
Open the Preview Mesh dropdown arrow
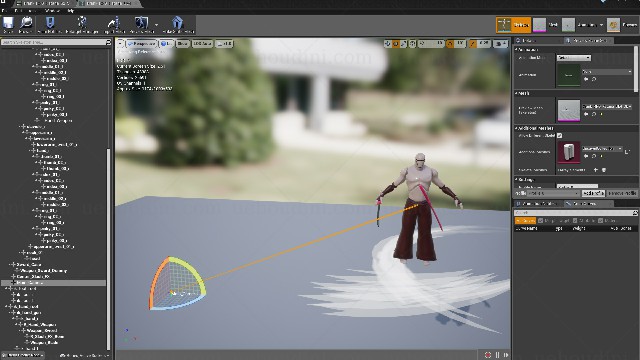point(156,25)
